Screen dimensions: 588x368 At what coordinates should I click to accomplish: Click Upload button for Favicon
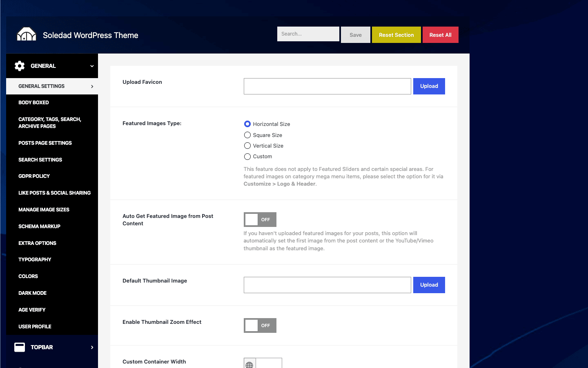pos(429,86)
